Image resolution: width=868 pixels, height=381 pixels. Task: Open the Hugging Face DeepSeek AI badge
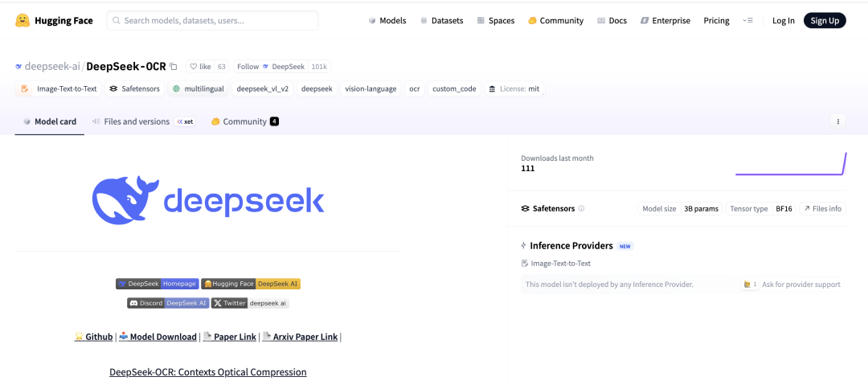click(251, 284)
